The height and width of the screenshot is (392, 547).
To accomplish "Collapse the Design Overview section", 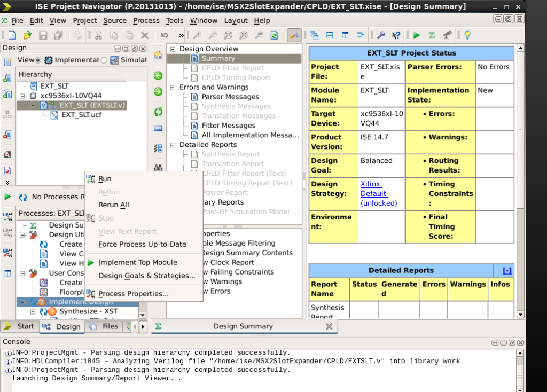I will tap(173, 49).
